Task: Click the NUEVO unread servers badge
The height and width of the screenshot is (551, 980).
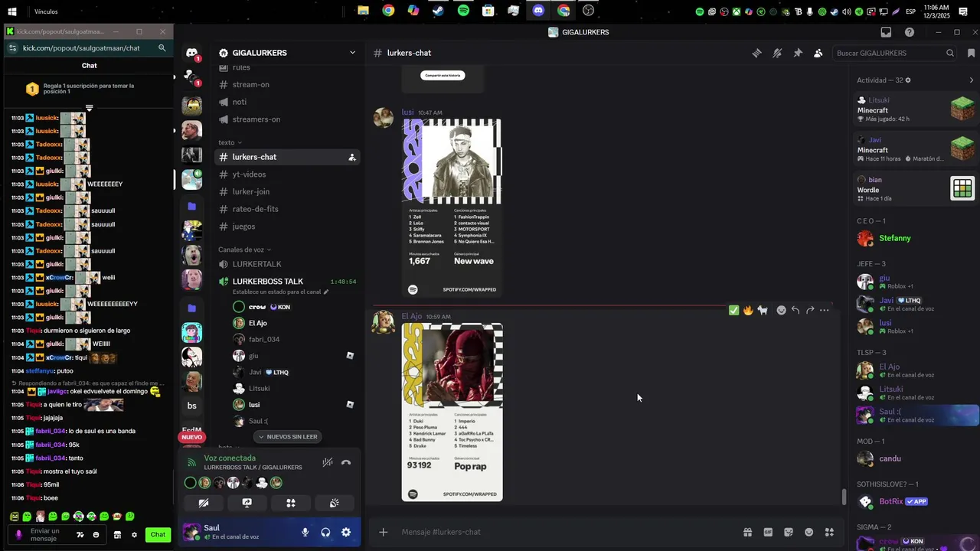Action: point(191,437)
